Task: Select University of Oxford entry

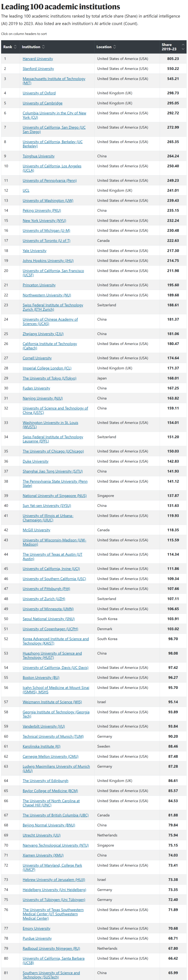Action: (x=39, y=93)
